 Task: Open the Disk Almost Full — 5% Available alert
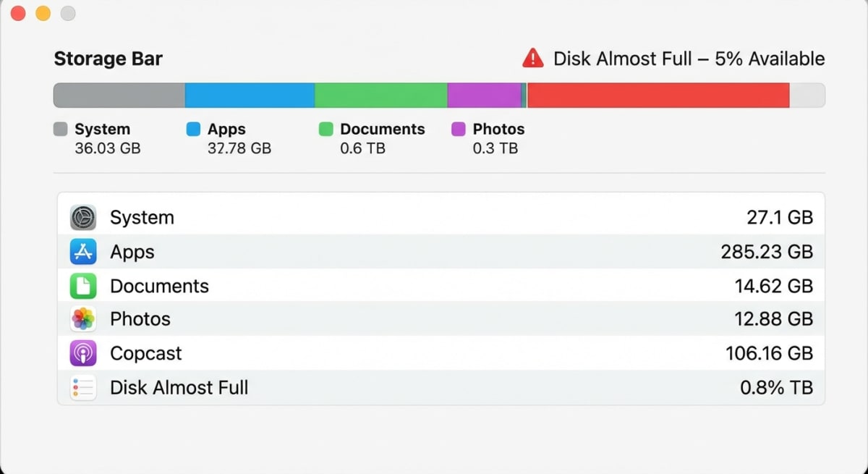(687, 59)
